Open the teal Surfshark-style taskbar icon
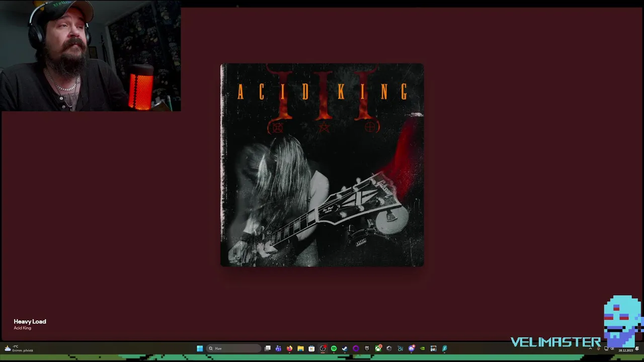 point(445,348)
